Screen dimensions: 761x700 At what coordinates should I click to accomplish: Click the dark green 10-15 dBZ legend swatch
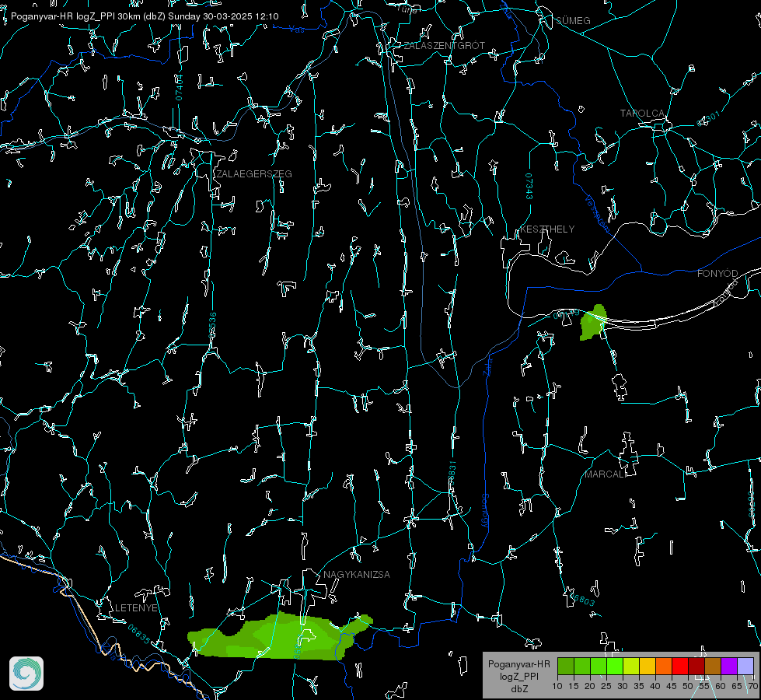566,666
